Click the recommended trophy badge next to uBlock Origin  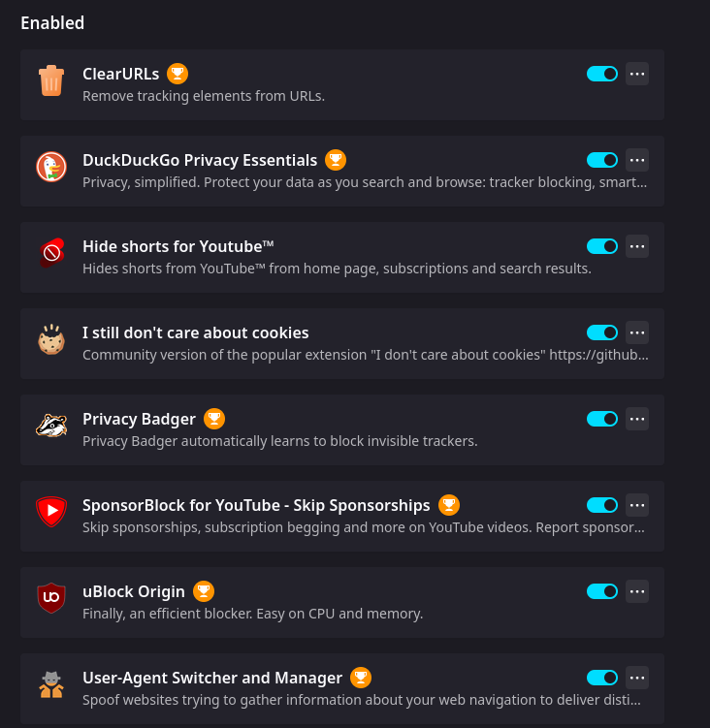point(204,591)
